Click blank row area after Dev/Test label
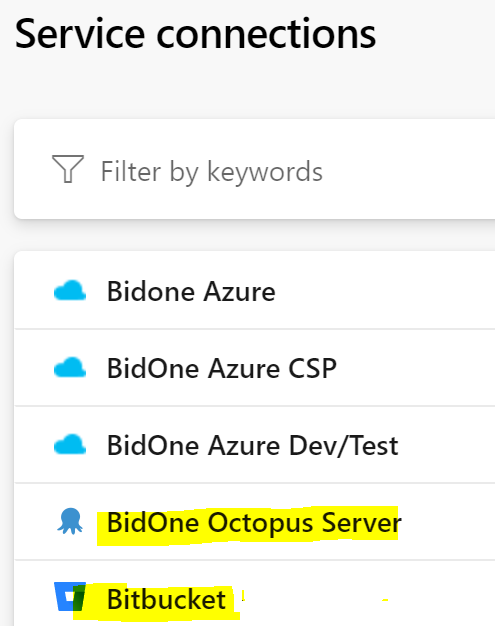 447,445
